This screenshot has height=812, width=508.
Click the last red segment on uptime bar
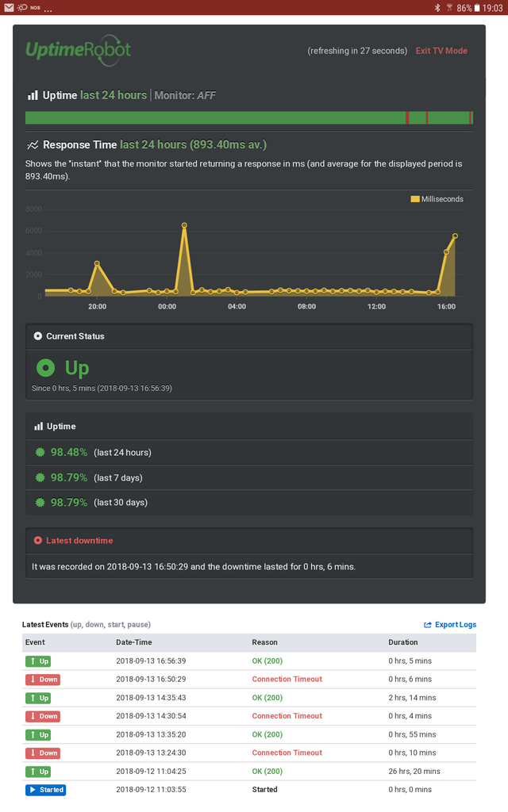(x=471, y=118)
